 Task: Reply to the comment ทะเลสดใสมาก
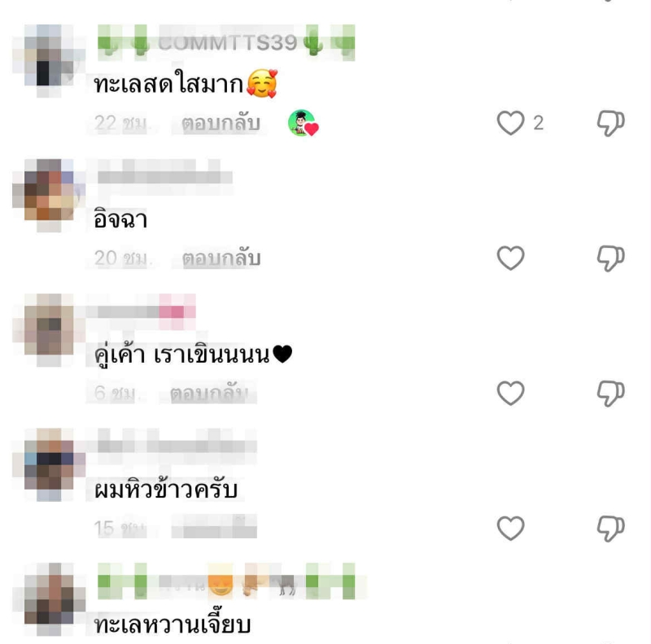pos(221,124)
